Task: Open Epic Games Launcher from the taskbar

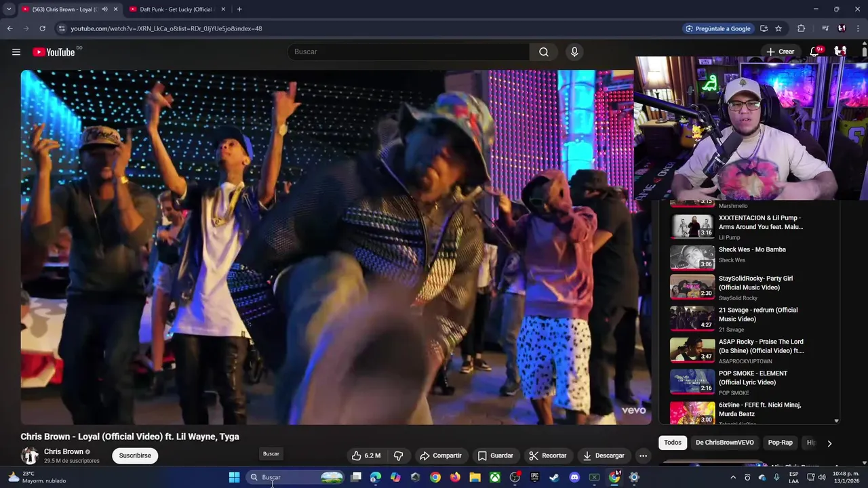Action: (x=534, y=477)
